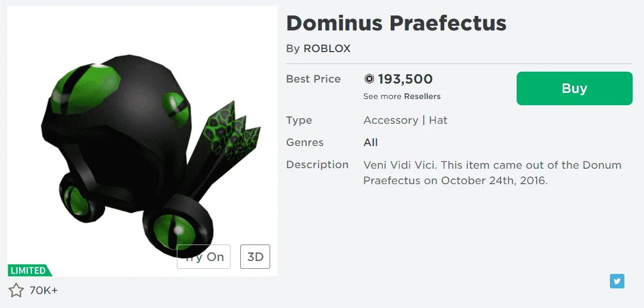Click the green Buy button
This screenshot has height=308, width=644.
coord(574,88)
